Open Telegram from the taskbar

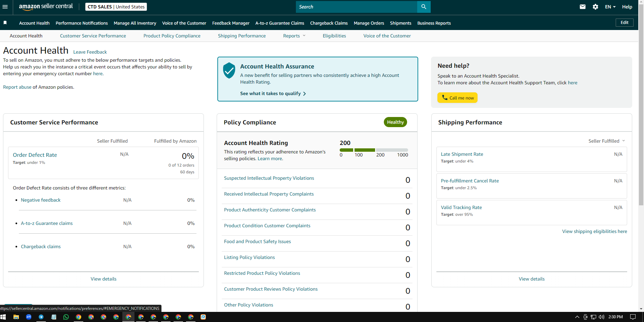tap(41, 317)
